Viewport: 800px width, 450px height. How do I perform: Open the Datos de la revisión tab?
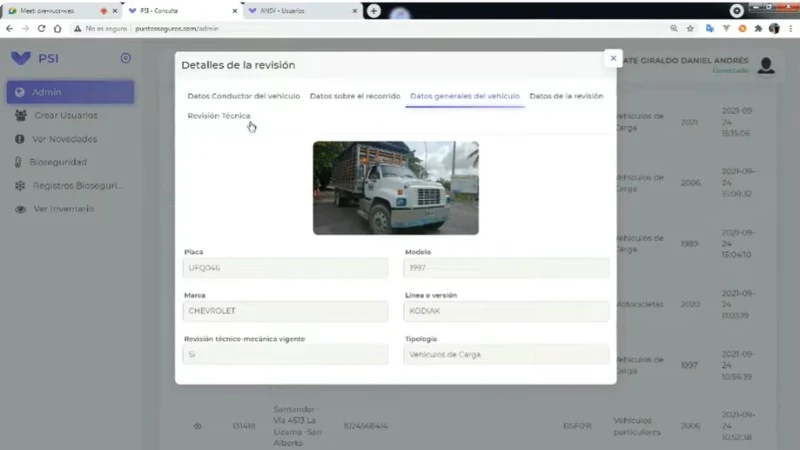[x=566, y=96]
